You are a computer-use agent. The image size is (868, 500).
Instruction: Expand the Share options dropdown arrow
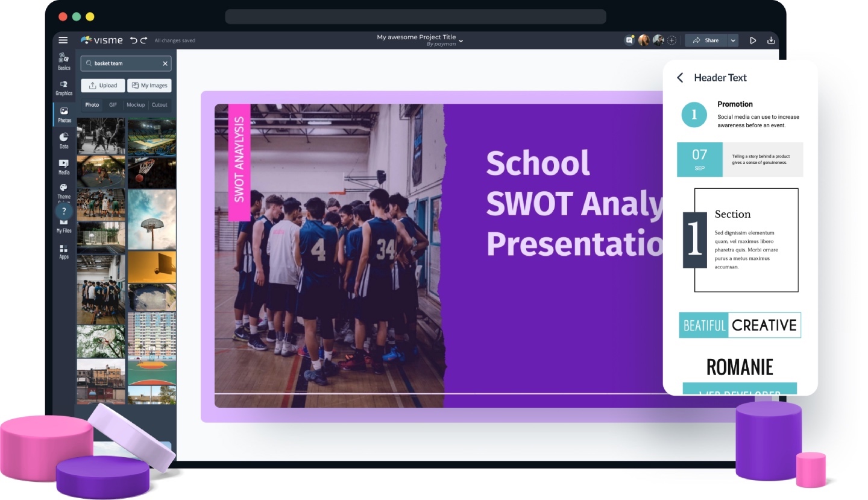click(733, 40)
